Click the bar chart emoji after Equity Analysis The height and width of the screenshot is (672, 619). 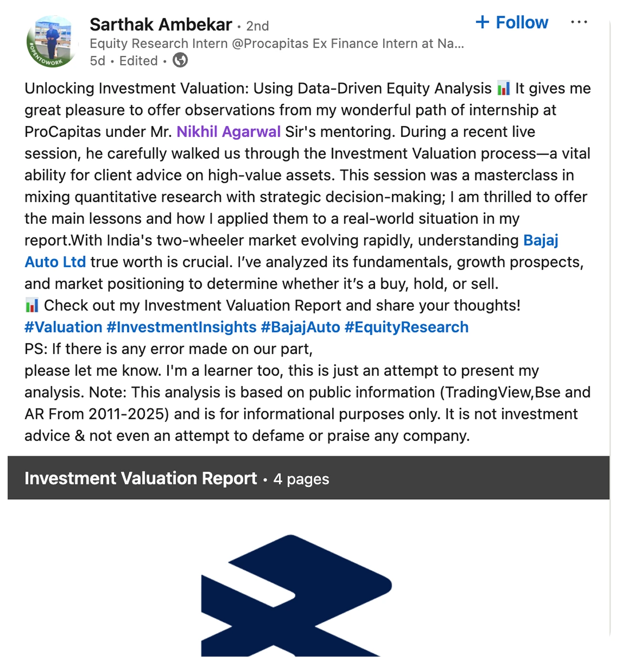(x=504, y=88)
